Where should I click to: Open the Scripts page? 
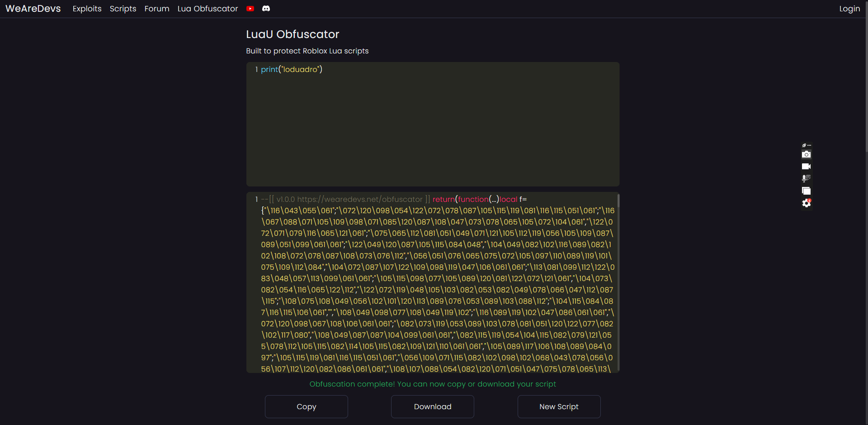tap(123, 9)
